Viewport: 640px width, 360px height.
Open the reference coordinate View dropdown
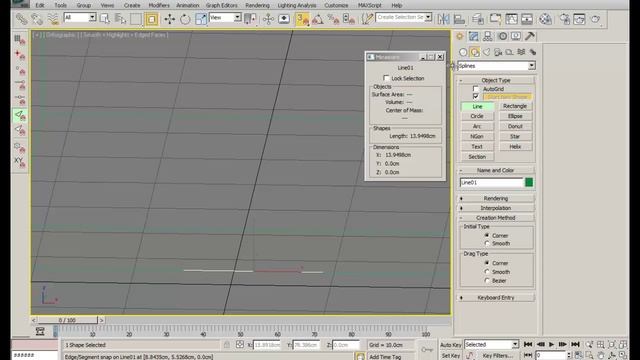pos(237,17)
